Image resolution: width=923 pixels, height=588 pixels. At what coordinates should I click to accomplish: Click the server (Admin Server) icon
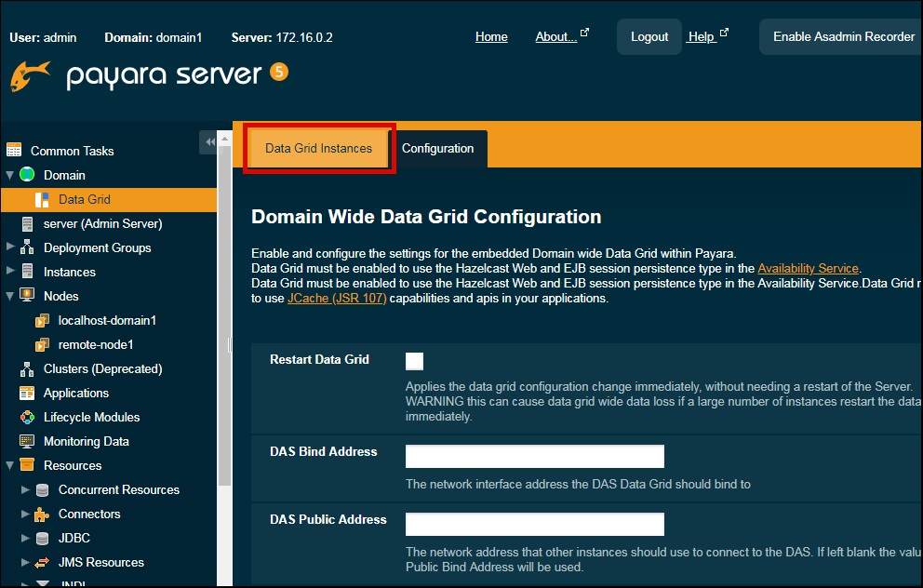point(29,223)
